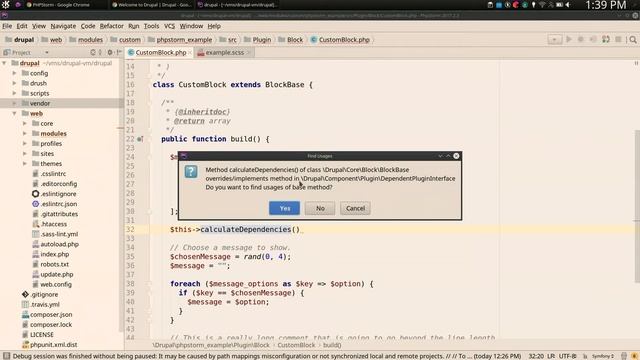
Task: Toggle listening for PHP debug connections
Action: pos(606,40)
